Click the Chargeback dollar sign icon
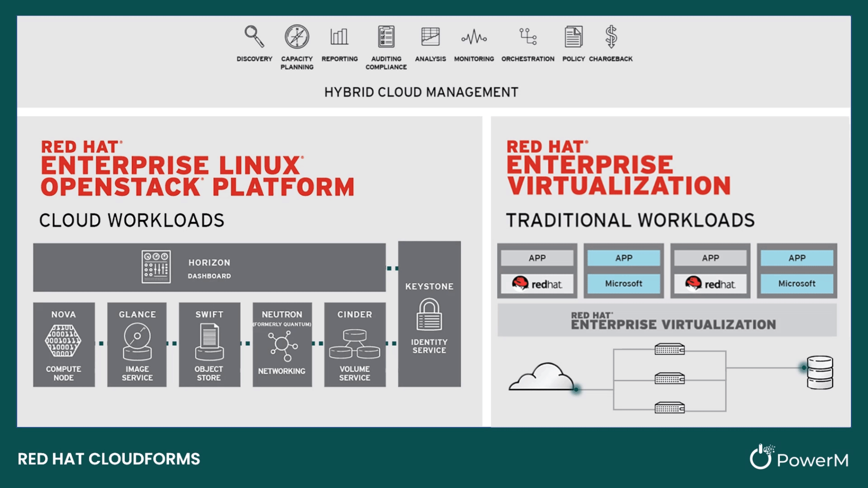 click(611, 37)
